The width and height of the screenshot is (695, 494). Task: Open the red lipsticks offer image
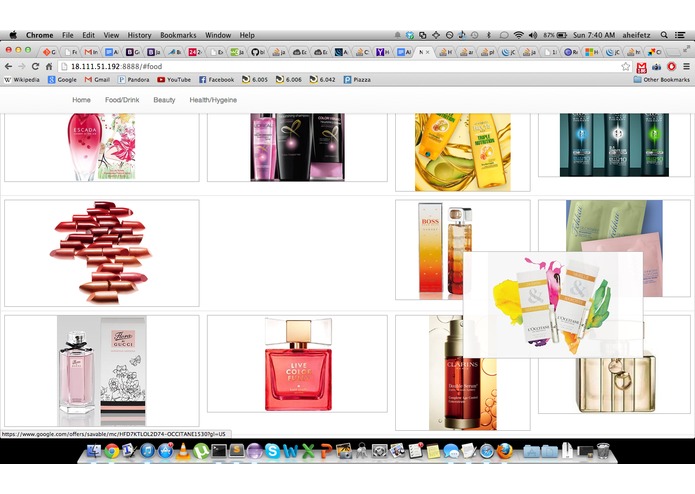[102, 253]
